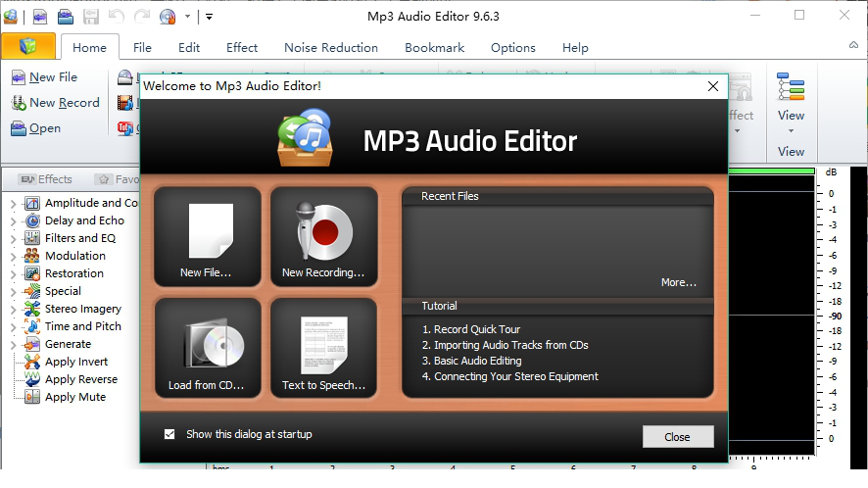This screenshot has width=868, height=488.
Task: Expand the Time and Pitch tree node
Action: click(14, 327)
